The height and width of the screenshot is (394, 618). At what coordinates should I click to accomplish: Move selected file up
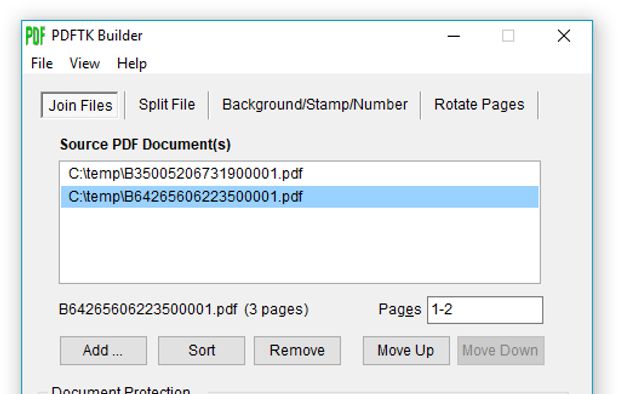(406, 350)
